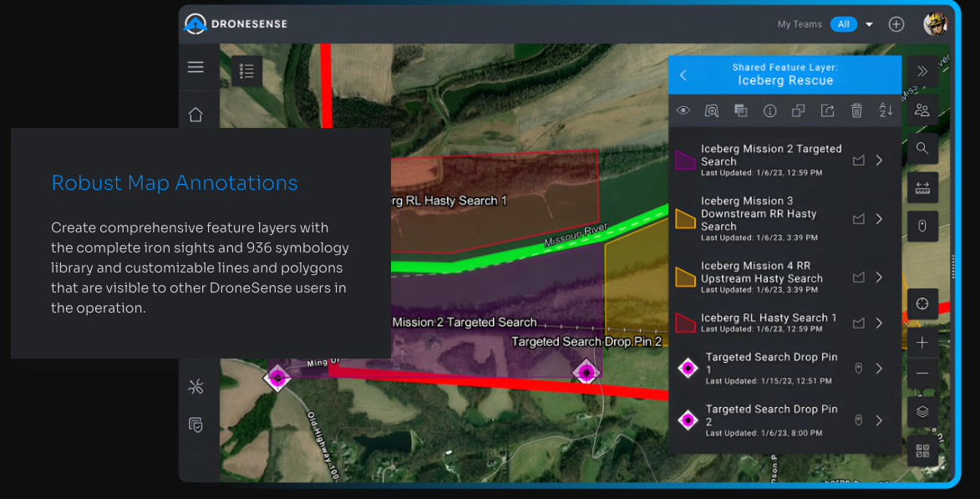Viewport: 980px width, 499px height.
Task: Go back from the Iceberg Rescue layer
Action: tap(683, 75)
